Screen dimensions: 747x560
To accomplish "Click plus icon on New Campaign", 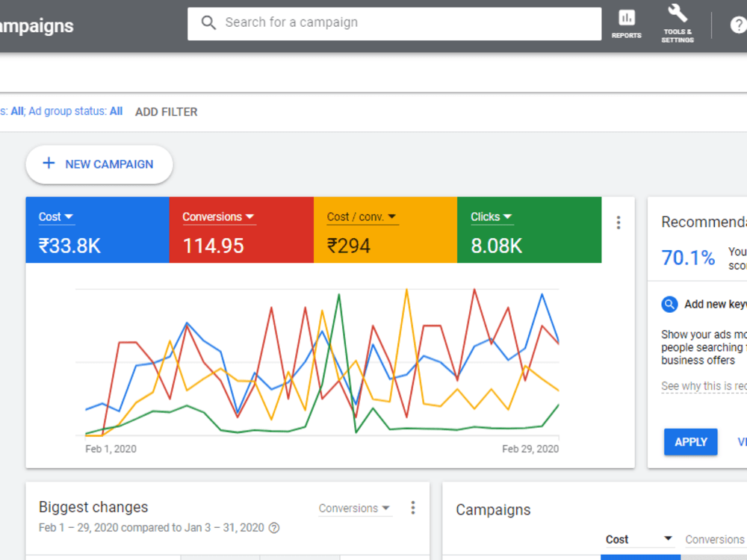I will click(49, 164).
